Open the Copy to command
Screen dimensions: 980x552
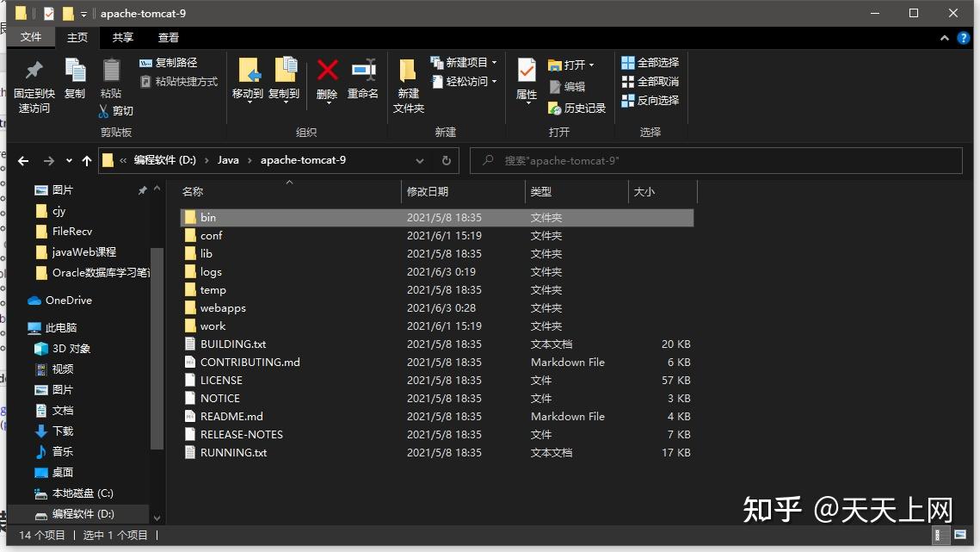pos(285,79)
